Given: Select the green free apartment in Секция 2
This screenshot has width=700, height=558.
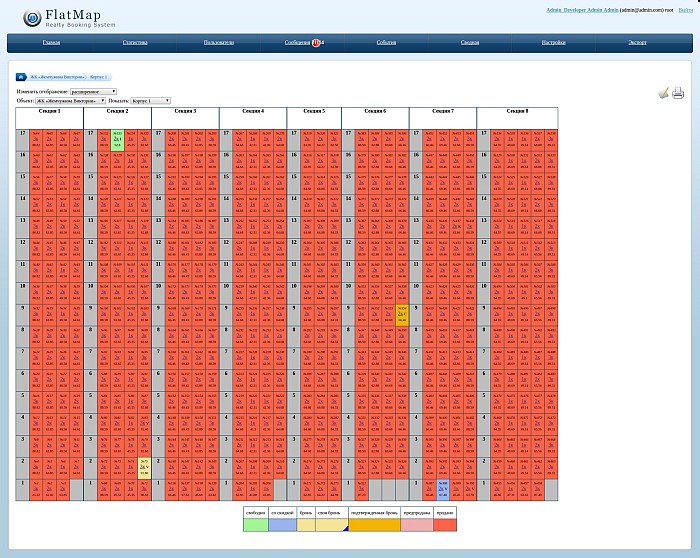Looking at the screenshot, I should (x=117, y=140).
